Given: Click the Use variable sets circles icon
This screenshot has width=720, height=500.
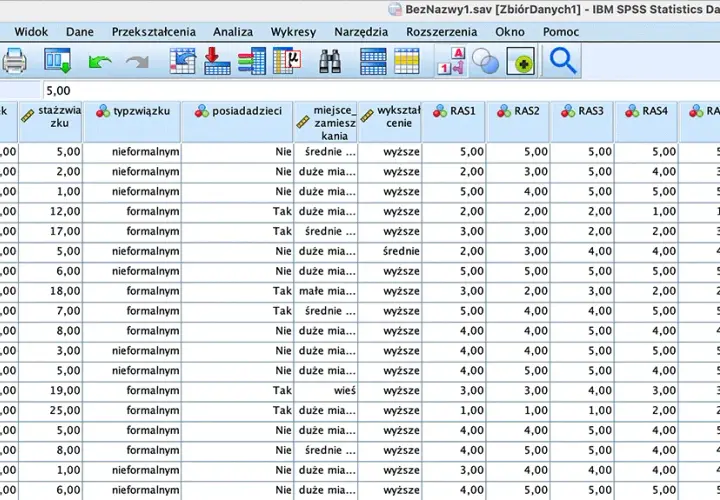Looking at the screenshot, I should 485,61.
